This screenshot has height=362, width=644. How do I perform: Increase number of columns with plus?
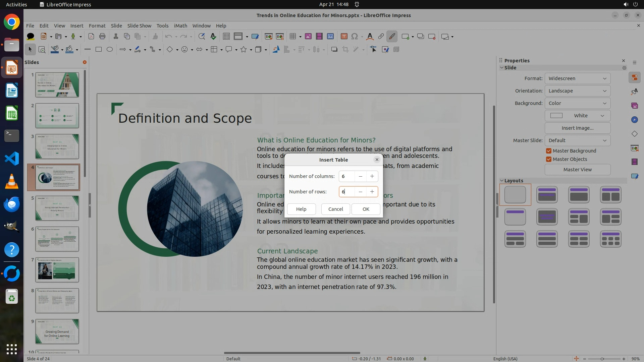click(x=372, y=176)
